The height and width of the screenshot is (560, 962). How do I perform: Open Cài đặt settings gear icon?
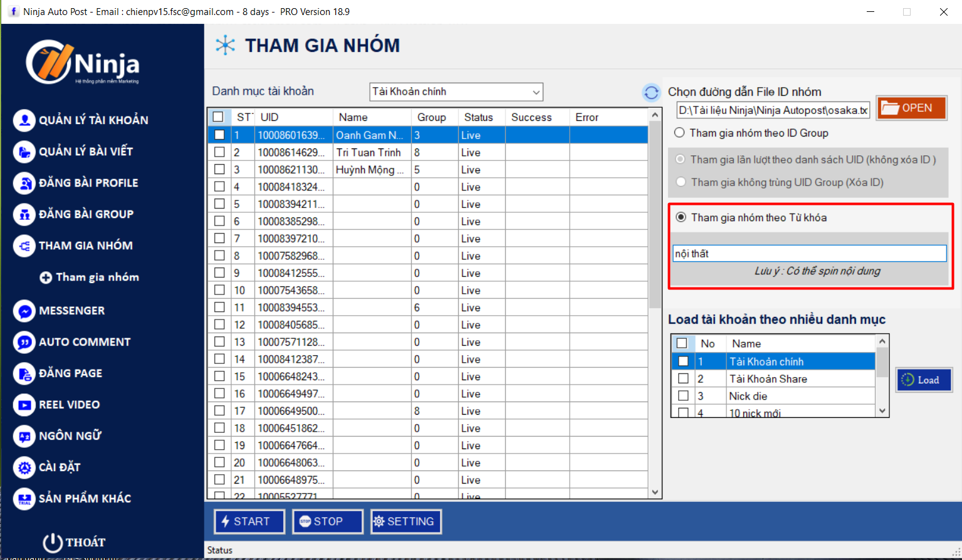(x=24, y=467)
